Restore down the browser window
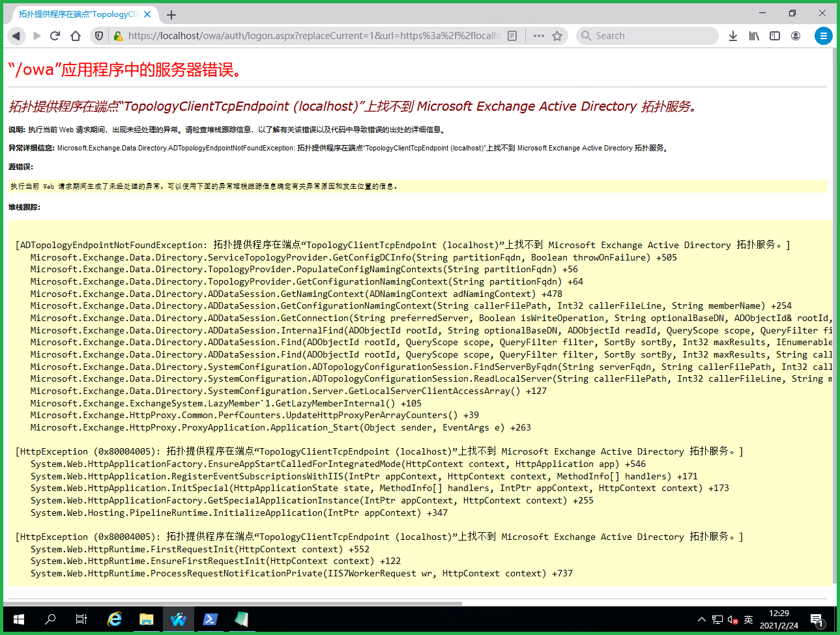This screenshot has width=840, height=635. 792,13
